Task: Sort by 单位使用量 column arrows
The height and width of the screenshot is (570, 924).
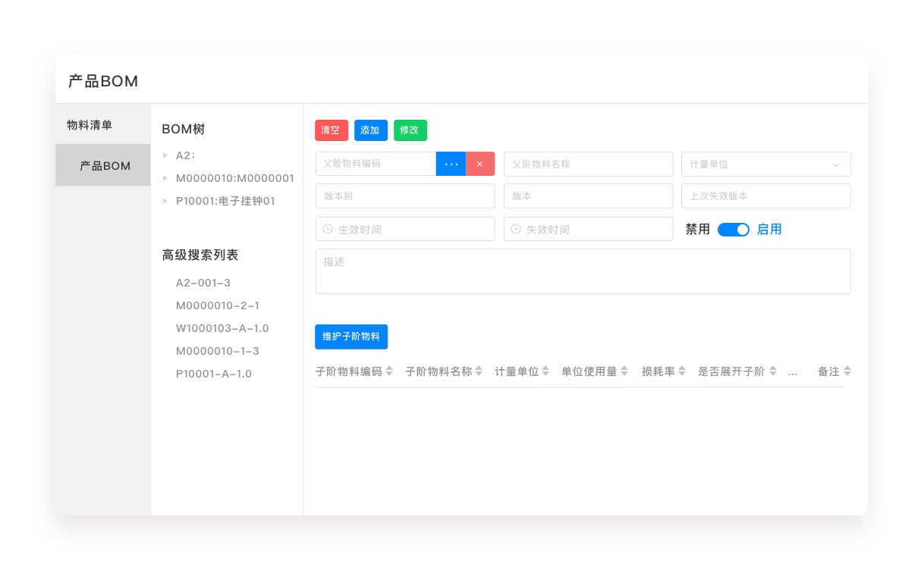Action: tap(624, 371)
